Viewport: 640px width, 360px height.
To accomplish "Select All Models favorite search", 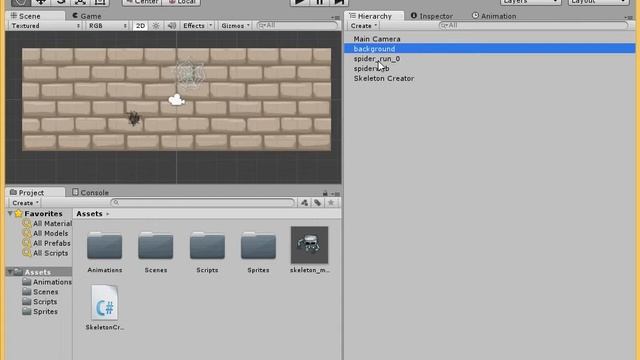I will click(x=46, y=233).
